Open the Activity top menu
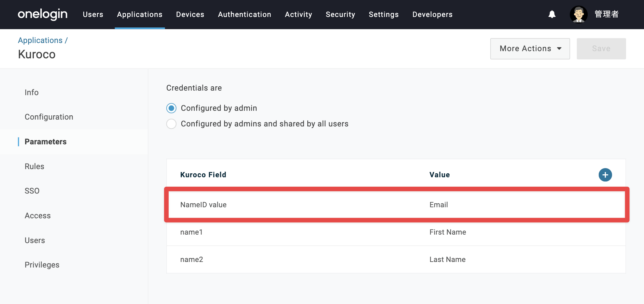Image resolution: width=644 pixels, height=304 pixels. coord(299,14)
